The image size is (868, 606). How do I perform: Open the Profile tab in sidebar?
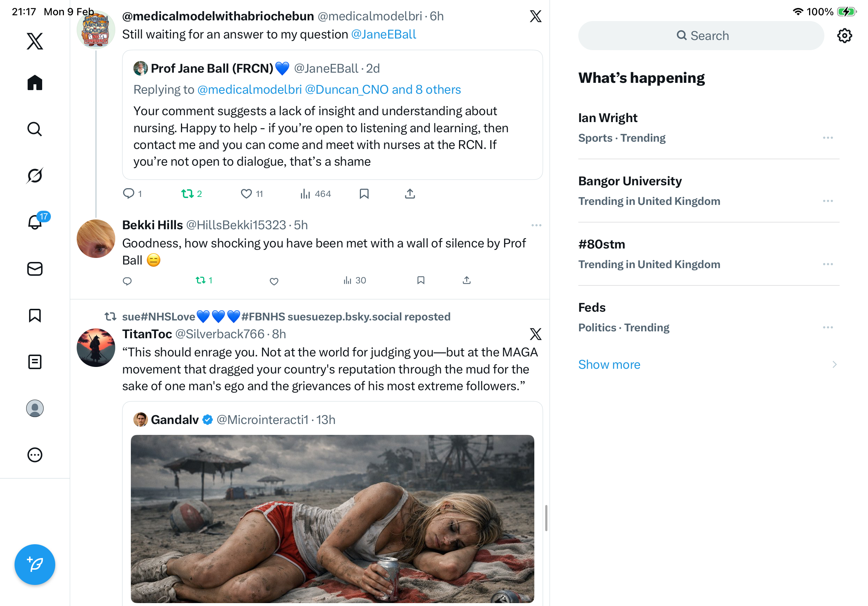35,408
